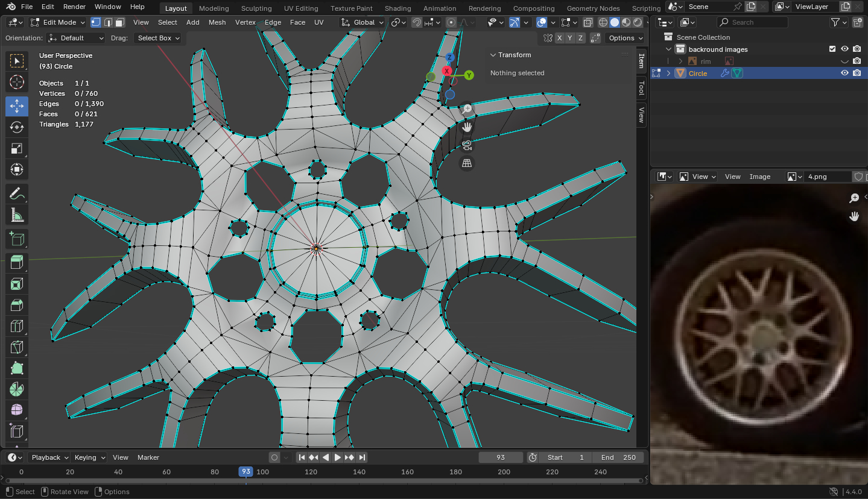Choose the Annotate tool
This screenshot has width=868, height=499.
[17, 194]
